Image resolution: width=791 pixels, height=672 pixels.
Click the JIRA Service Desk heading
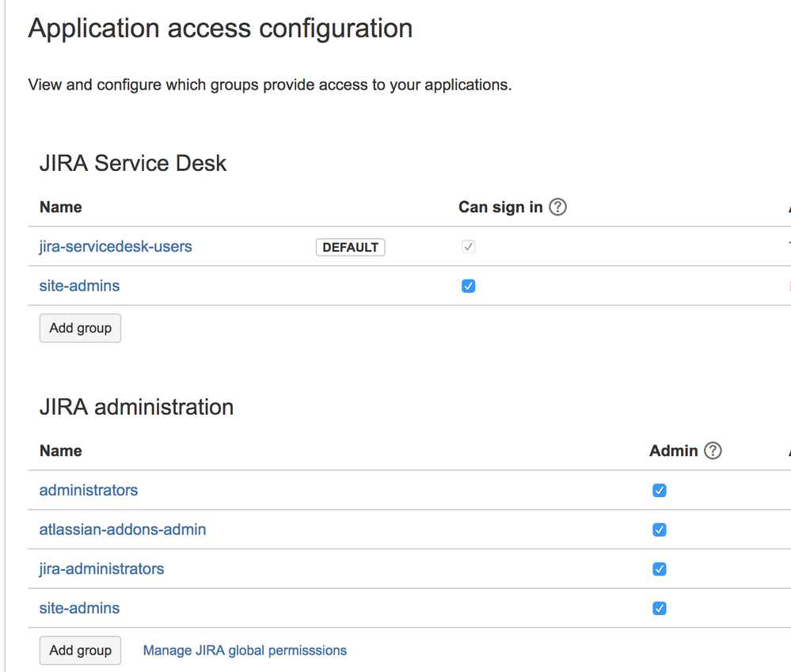click(133, 163)
